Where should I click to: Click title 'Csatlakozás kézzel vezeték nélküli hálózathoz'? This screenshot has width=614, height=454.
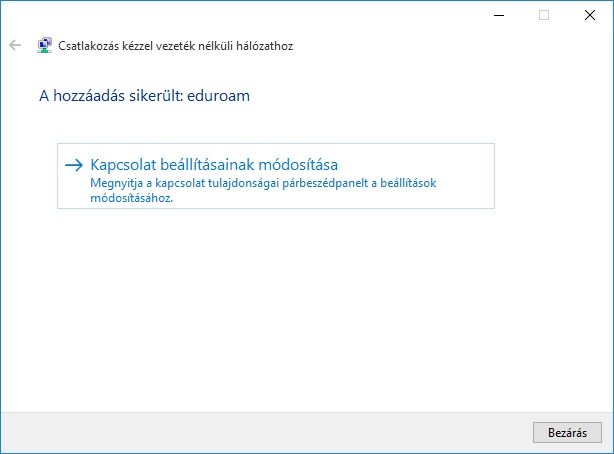point(175,46)
